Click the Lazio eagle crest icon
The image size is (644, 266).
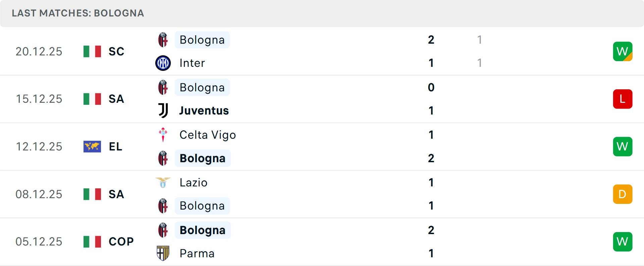[x=163, y=182]
